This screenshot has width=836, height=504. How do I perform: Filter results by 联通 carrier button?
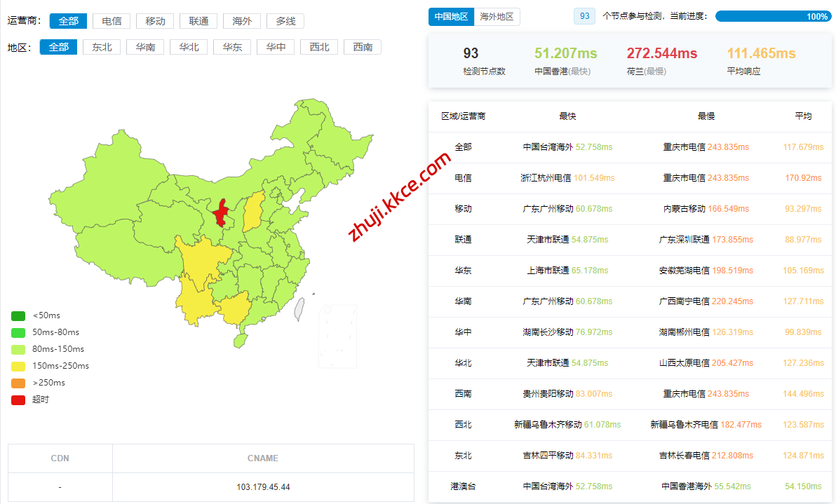coord(198,21)
